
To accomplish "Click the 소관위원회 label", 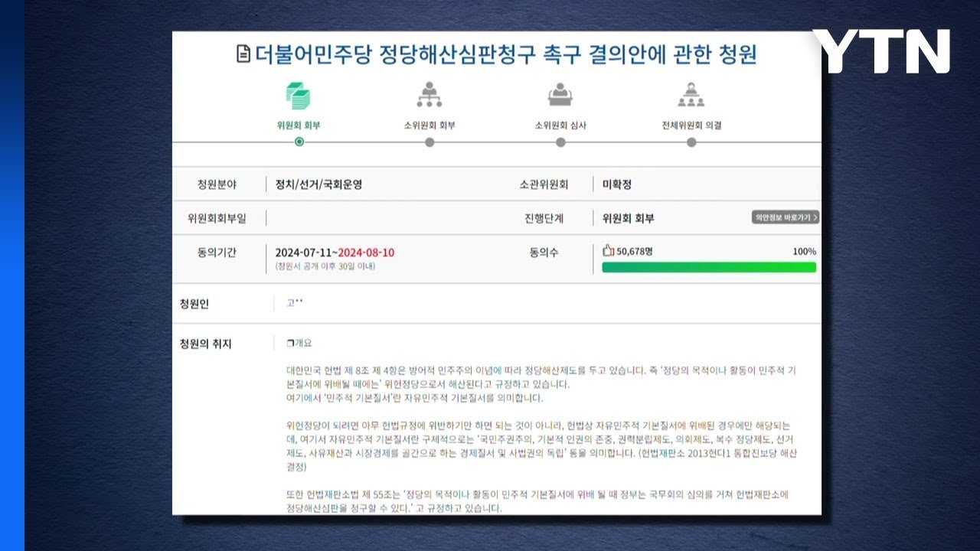I will coord(544,184).
